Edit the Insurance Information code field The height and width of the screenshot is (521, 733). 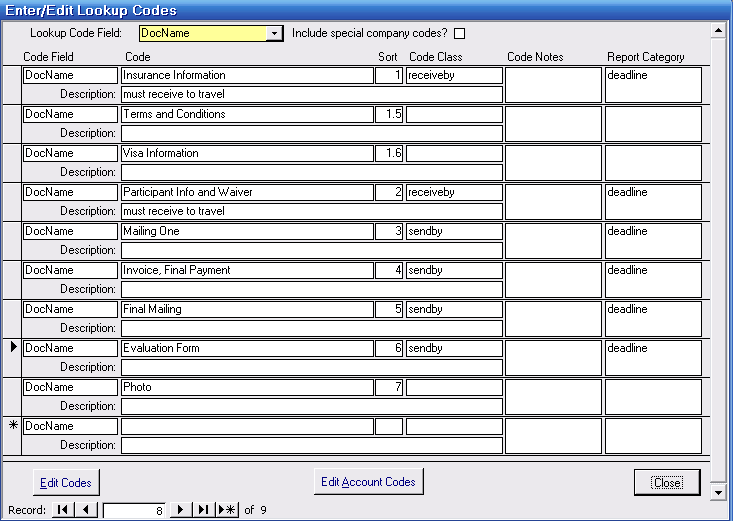tap(246, 75)
